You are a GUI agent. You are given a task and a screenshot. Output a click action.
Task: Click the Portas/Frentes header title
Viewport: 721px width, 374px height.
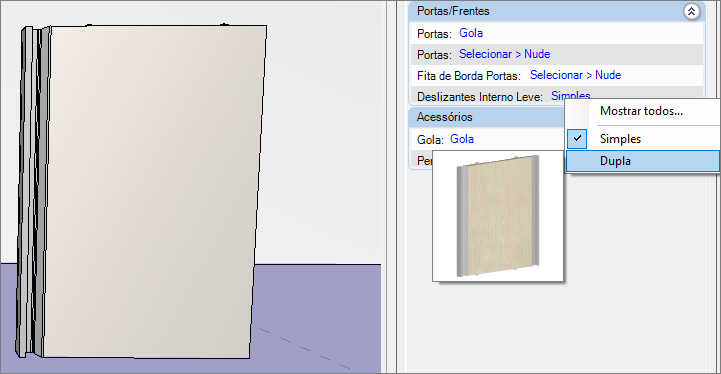(x=453, y=11)
